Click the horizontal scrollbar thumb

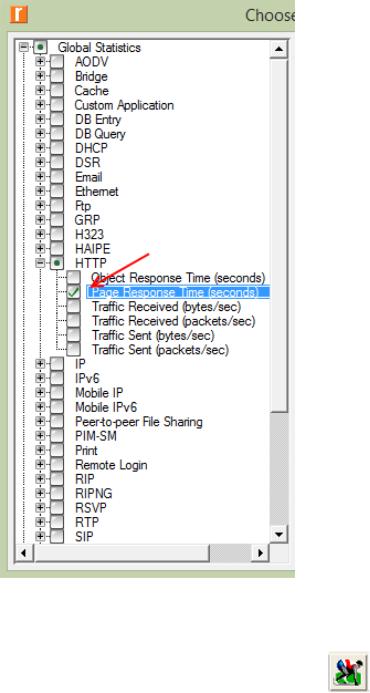point(122,552)
